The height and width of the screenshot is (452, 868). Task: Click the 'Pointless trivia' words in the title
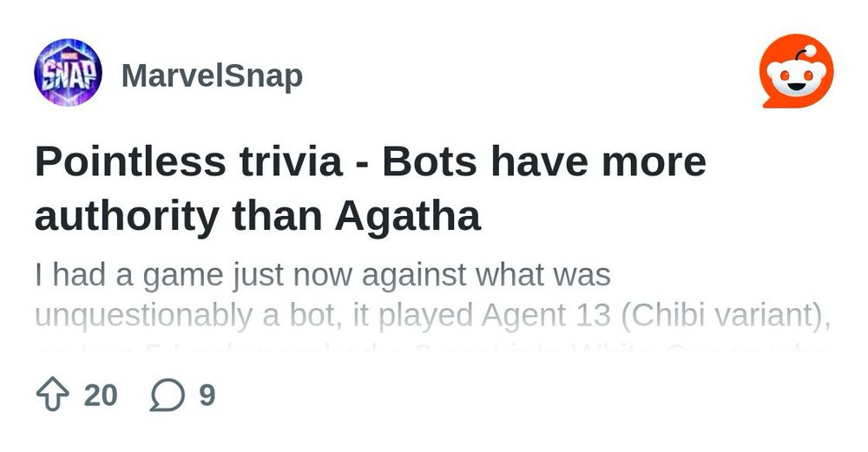coord(188,161)
